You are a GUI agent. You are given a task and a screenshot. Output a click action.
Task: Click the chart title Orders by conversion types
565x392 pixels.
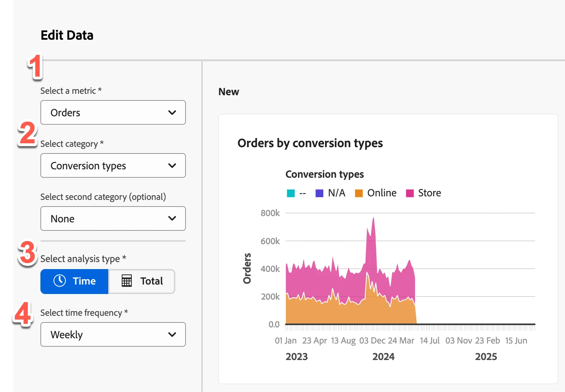[310, 143]
